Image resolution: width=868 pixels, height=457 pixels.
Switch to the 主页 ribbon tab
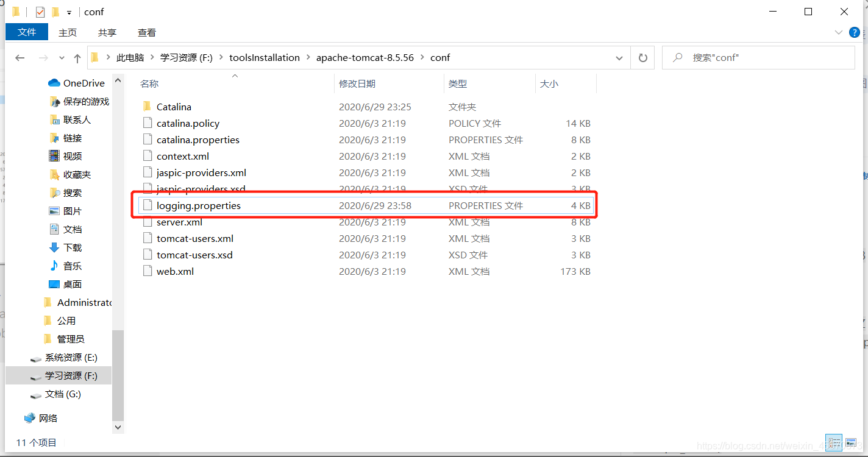tap(68, 32)
